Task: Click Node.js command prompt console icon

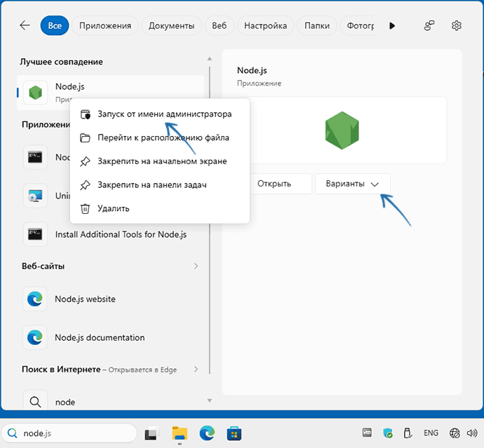Action: 36,157
